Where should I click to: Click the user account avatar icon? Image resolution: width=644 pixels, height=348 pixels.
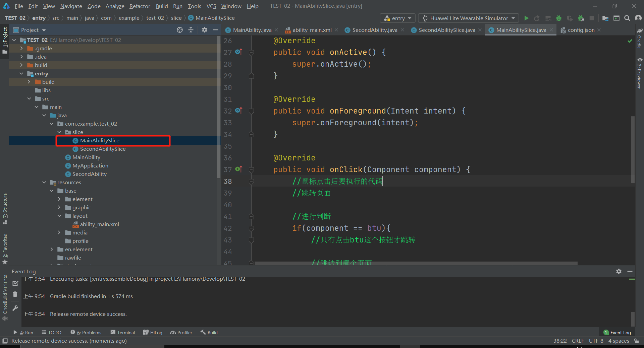point(638,18)
